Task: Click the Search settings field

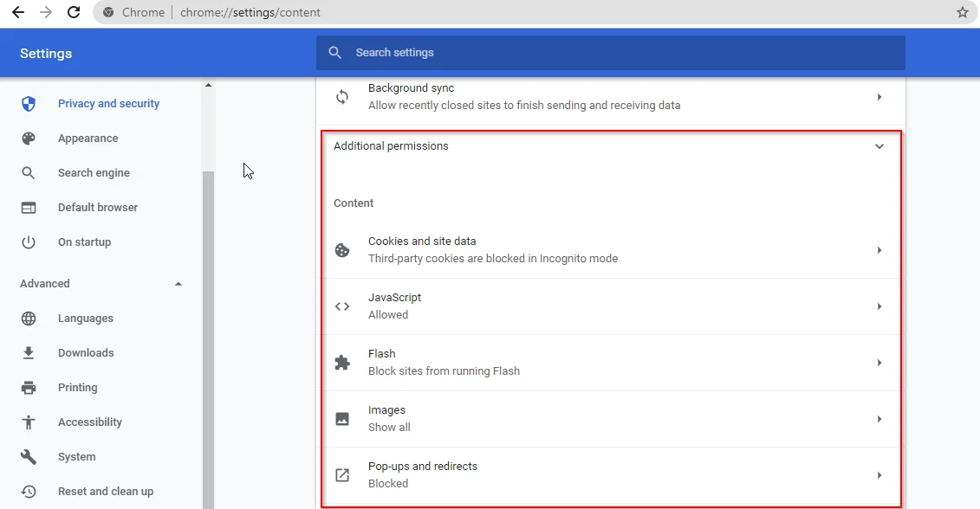Action: 611,53
